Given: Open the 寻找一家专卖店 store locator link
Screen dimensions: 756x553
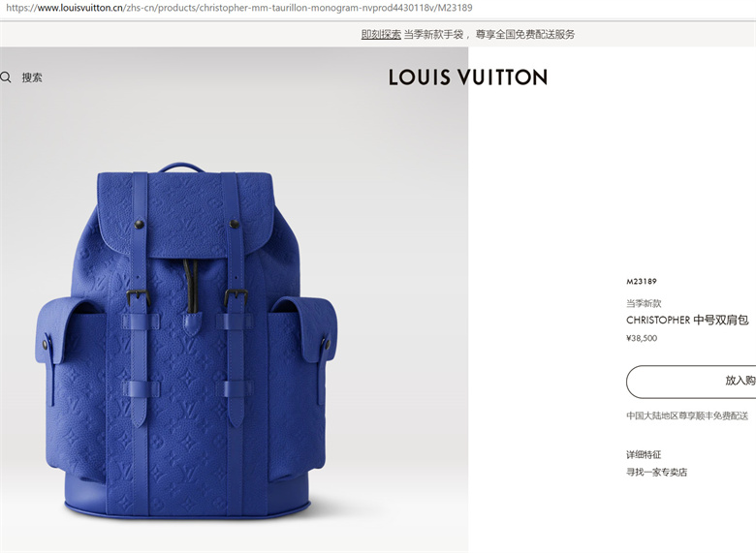Looking at the screenshot, I should point(657,472).
